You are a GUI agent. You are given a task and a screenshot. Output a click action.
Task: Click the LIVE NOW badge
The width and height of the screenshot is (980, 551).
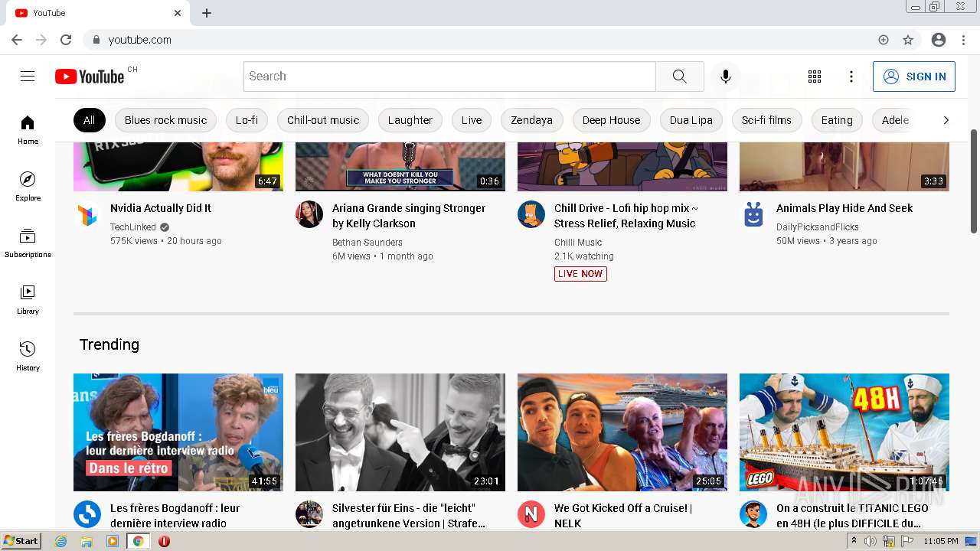click(x=580, y=274)
